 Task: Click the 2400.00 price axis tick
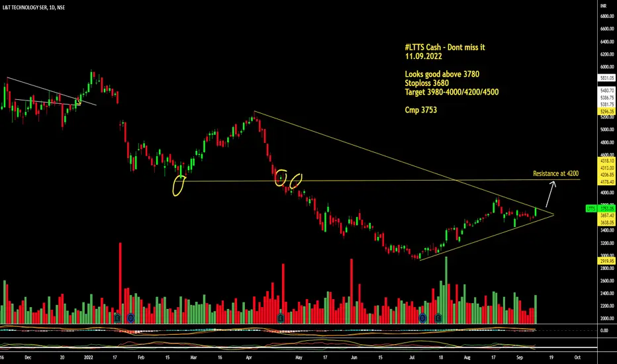[x=607, y=293]
